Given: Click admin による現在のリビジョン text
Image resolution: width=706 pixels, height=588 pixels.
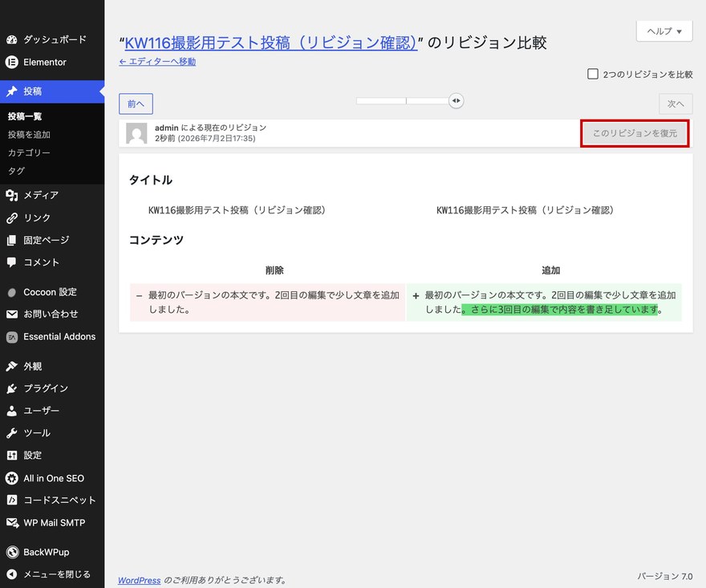Looking at the screenshot, I should [210, 128].
